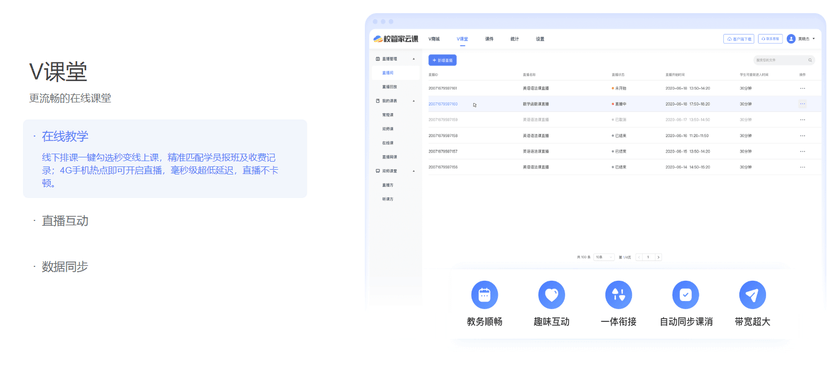Open the more menu for the highlighted 直播中 row

(x=802, y=104)
